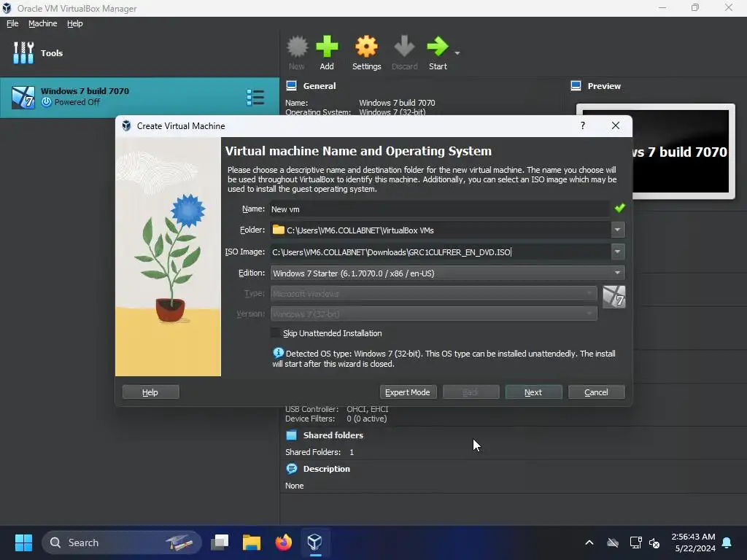The width and height of the screenshot is (747, 560).
Task: Click the Shared folders section icon
Action: tap(291, 435)
